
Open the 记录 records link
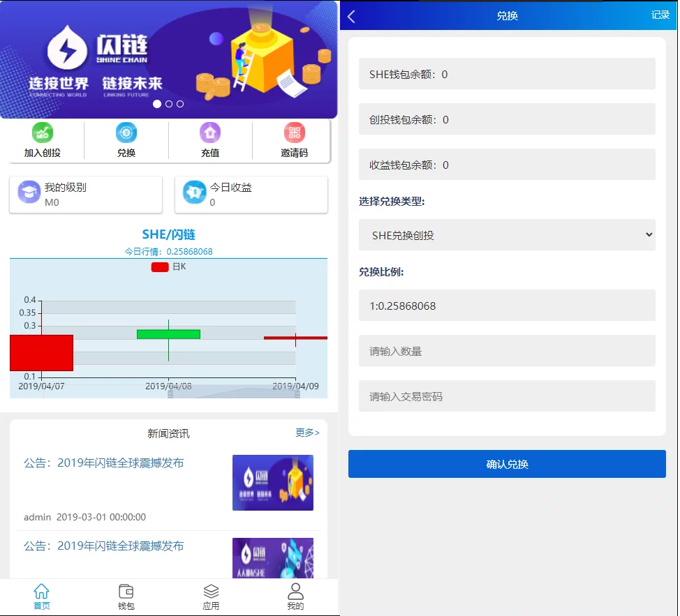tap(660, 15)
